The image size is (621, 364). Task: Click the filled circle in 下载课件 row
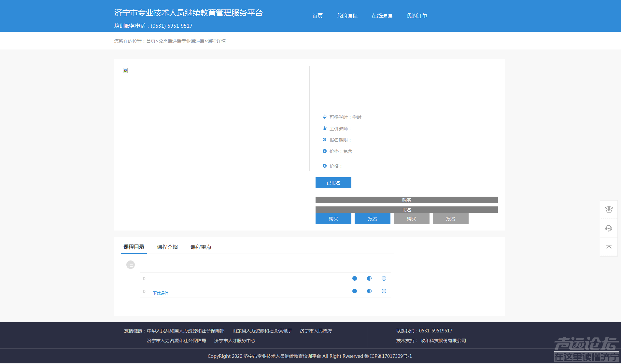pyautogui.click(x=355, y=291)
